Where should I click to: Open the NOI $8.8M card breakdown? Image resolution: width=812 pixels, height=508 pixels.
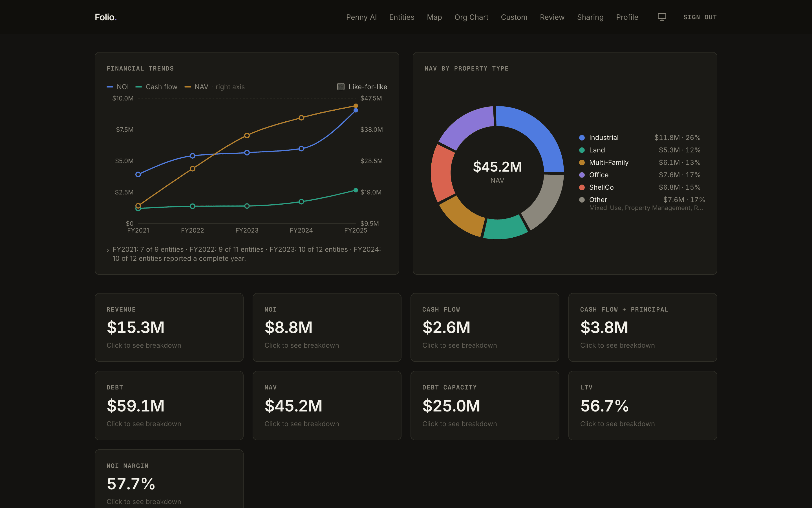327,327
